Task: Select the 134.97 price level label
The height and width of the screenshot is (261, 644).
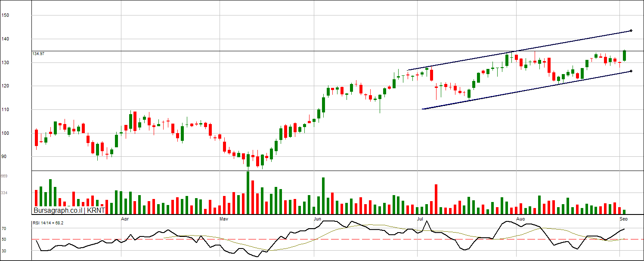Action: click(x=38, y=53)
